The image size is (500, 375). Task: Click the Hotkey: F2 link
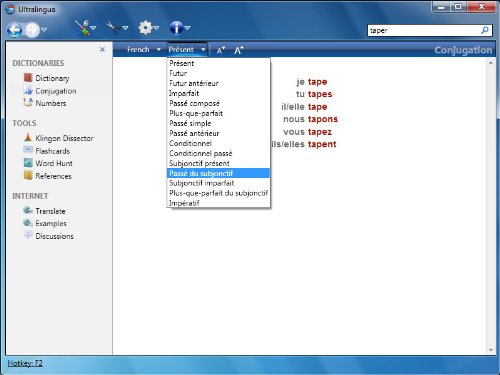pyautogui.click(x=25, y=363)
